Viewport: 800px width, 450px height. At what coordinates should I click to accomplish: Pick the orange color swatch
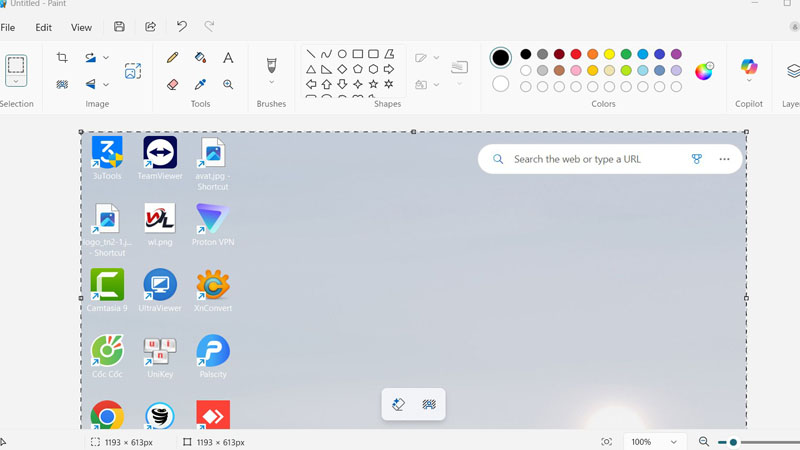[592, 54]
